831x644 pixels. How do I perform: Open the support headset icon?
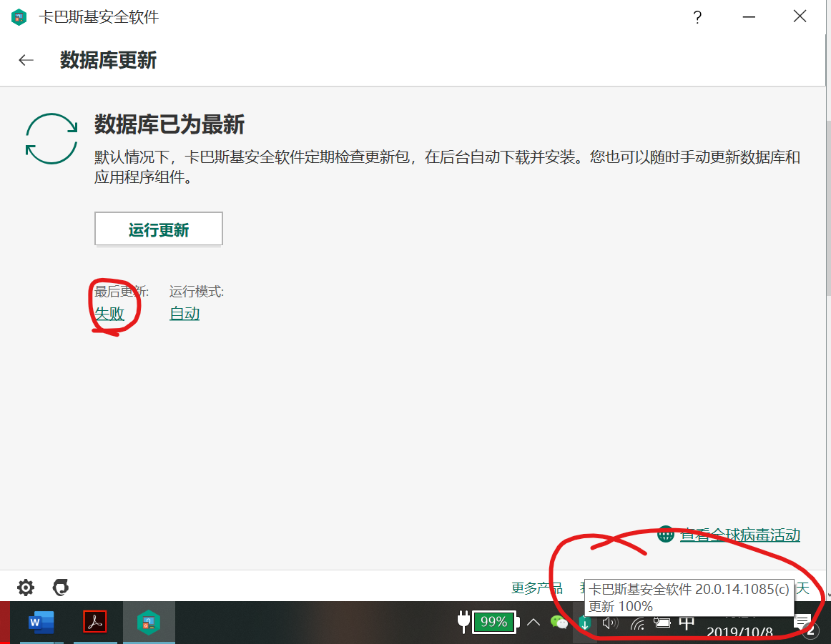61,588
